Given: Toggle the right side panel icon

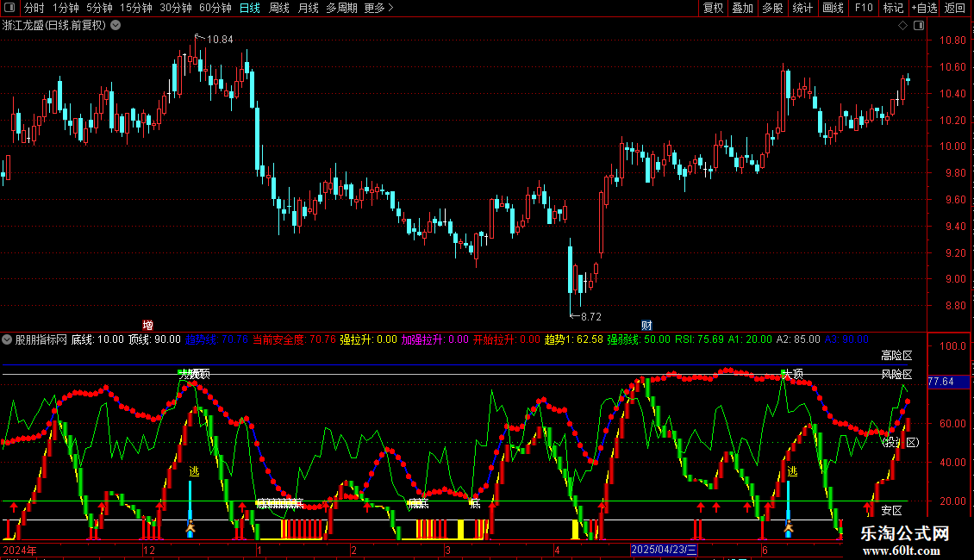Looking at the screenshot, I should point(919,26).
